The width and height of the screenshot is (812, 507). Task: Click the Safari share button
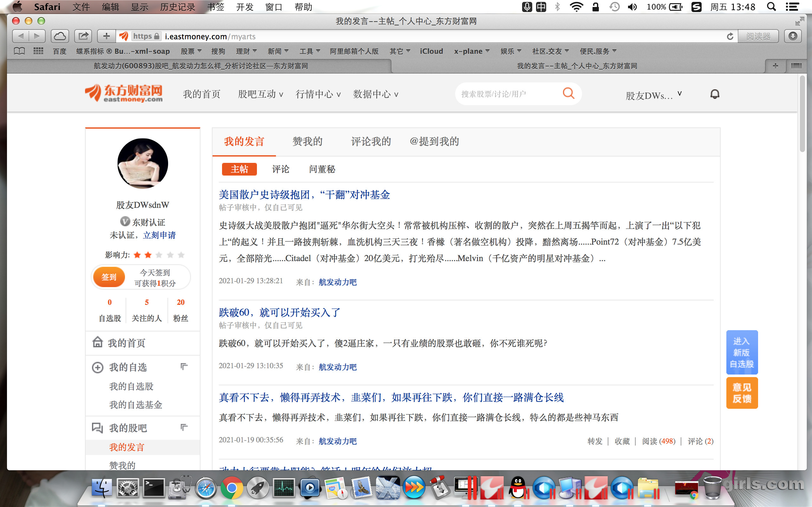83,36
